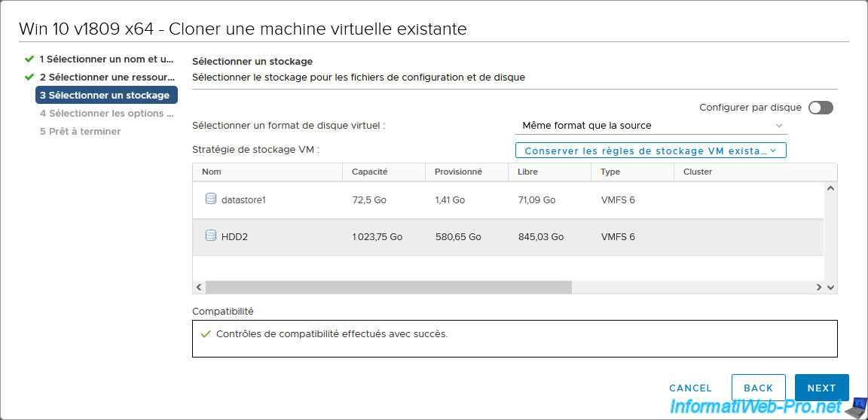Viewport: 868px width, 420px height.
Task: Select the datastore1 row name
Action: pyautogui.click(x=243, y=200)
